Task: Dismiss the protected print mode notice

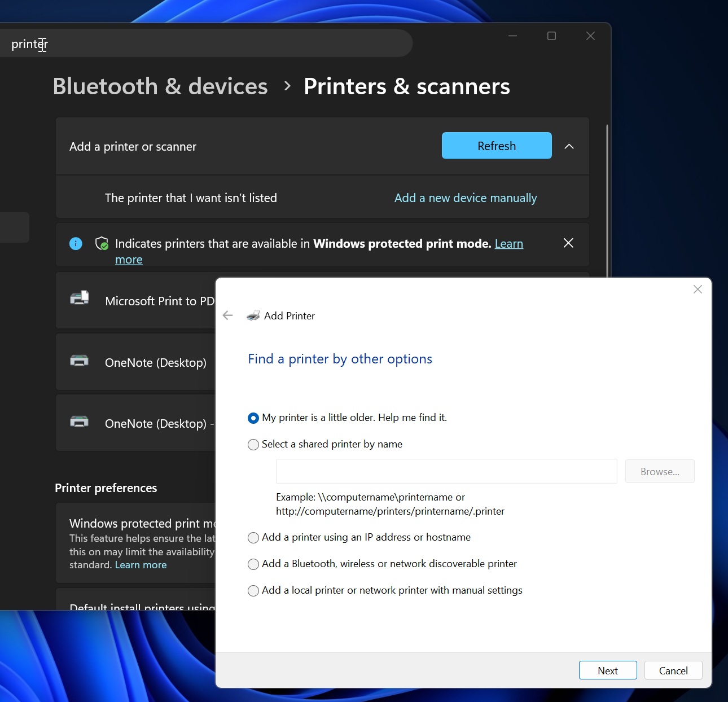Action: tap(568, 243)
